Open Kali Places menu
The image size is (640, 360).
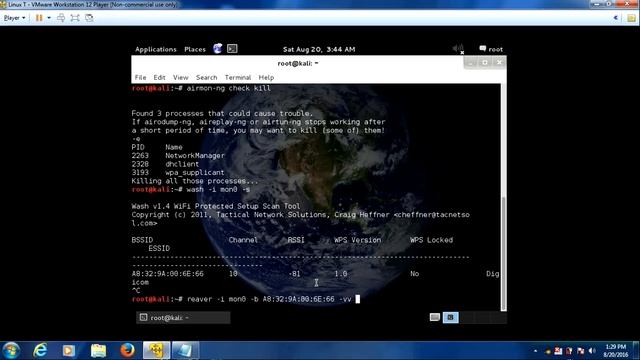click(195, 49)
